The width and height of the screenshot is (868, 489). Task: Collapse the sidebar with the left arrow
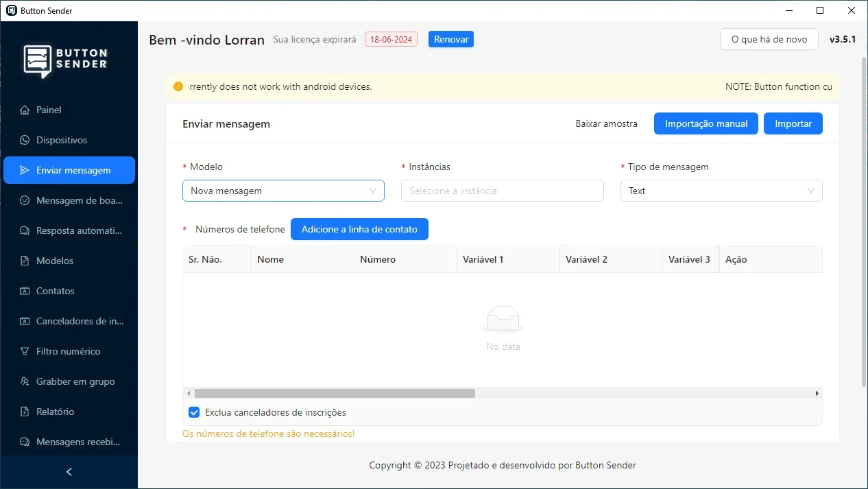(69, 472)
